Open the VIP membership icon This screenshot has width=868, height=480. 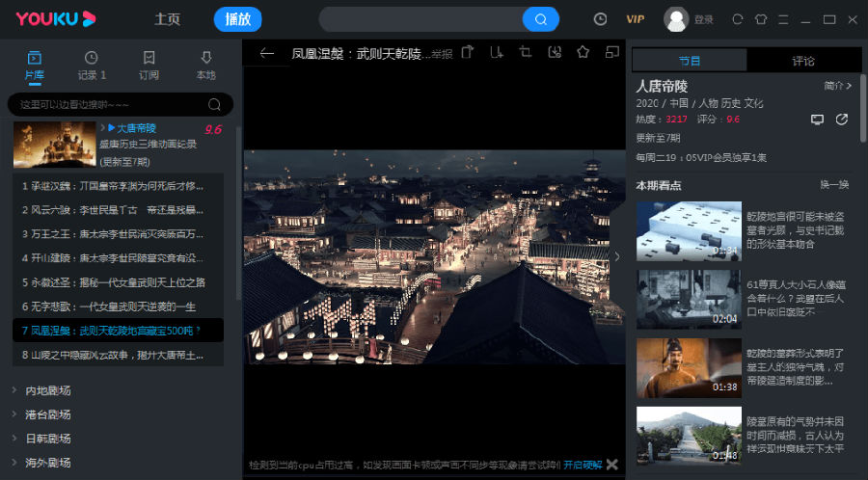click(x=635, y=19)
